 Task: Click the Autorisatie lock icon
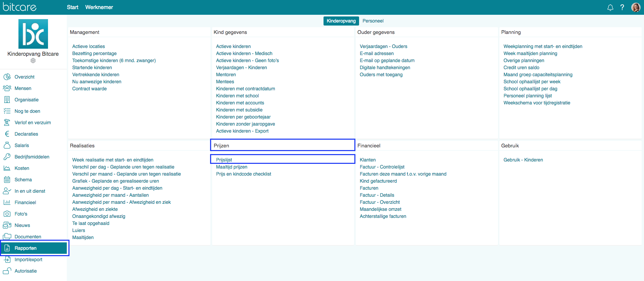(7, 271)
